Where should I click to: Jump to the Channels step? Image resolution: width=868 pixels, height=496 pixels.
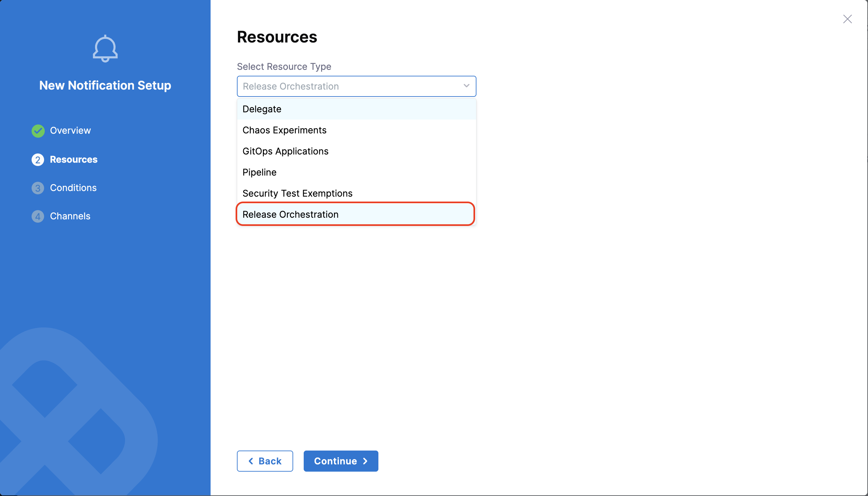click(x=70, y=216)
